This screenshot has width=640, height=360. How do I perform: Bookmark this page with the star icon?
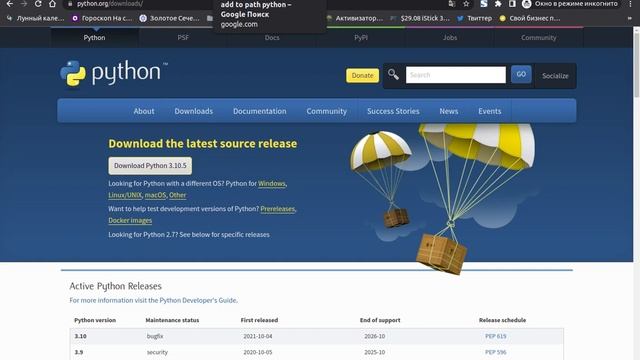point(466,4)
